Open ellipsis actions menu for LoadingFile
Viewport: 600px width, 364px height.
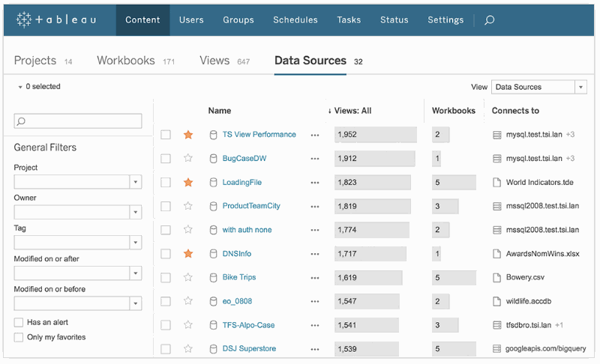pyautogui.click(x=315, y=183)
